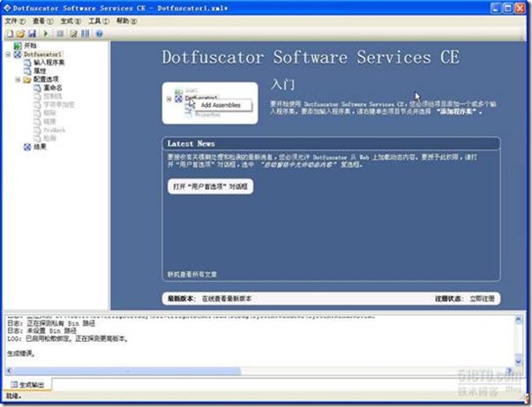Click the blue columns toolbar icon
532x407 pixels.
coord(86,34)
